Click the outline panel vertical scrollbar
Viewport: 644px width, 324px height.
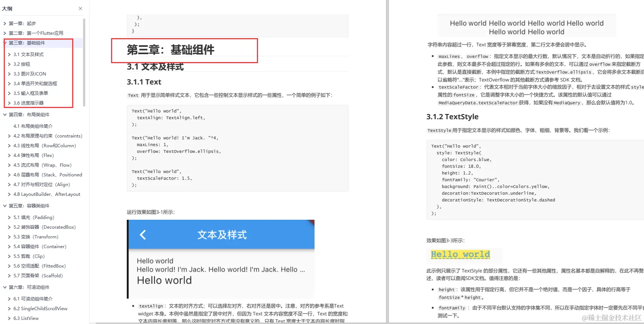[84, 62]
